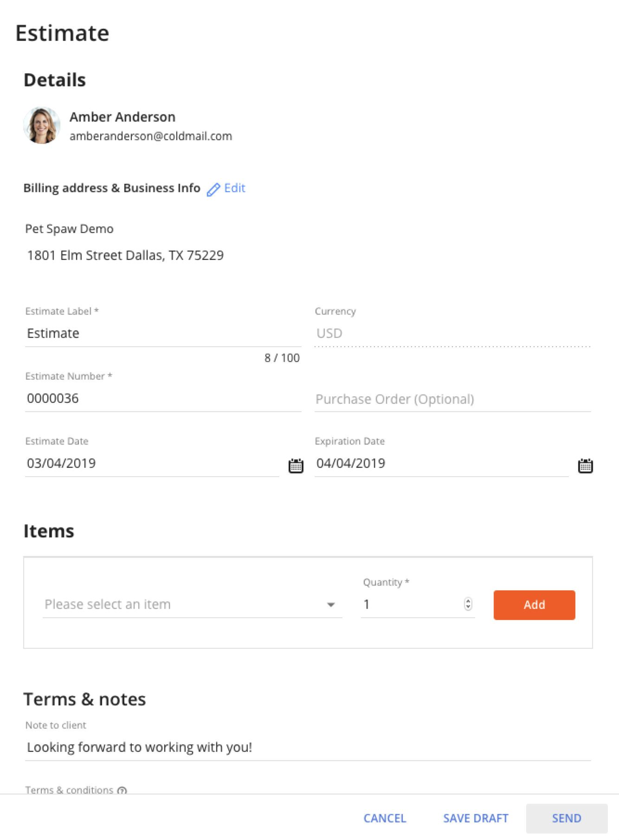
Task: Click the Purchase Order (Optional) field
Action: tap(453, 399)
